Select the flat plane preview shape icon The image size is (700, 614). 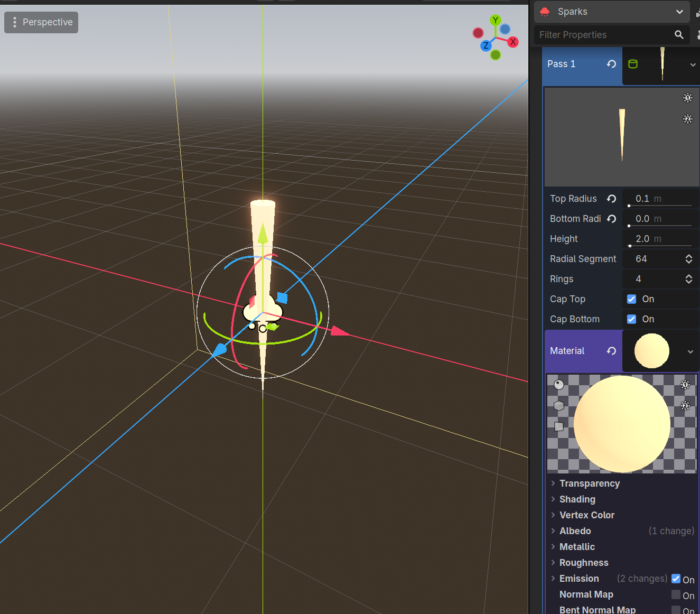point(558,426)
